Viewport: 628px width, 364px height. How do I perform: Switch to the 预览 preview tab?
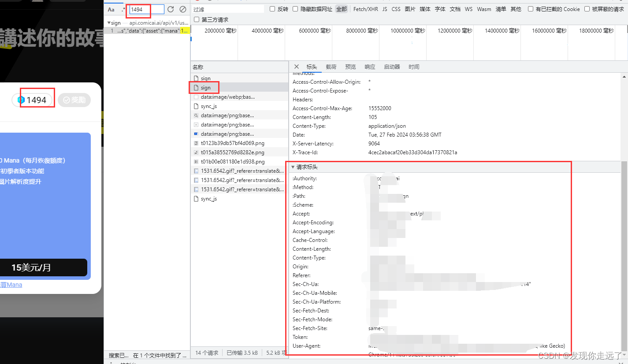click(x=350, y=67)
